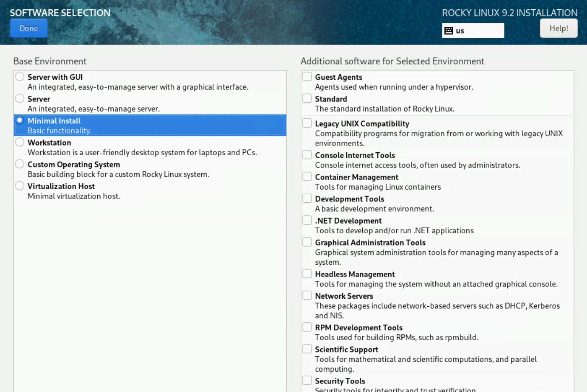Viewport: 587px width, 392px height.
Task: Check the .NET Development option
Action: point(307,220)
